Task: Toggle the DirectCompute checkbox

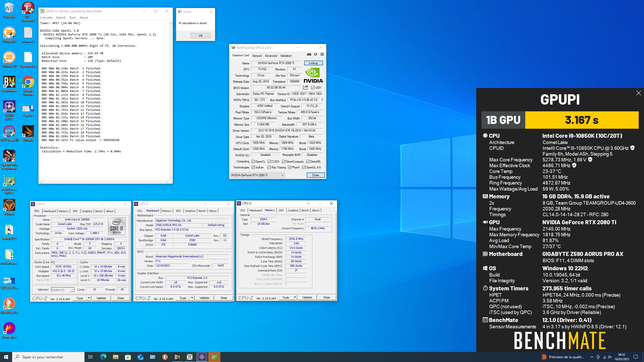Action: point(284,162)
